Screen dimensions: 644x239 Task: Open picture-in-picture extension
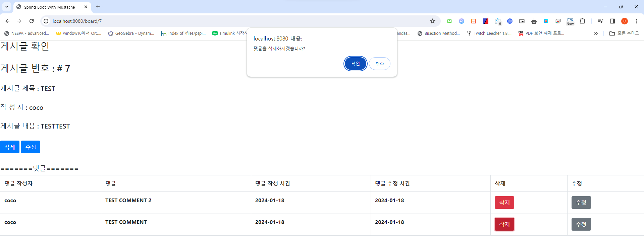pos(522,21)
